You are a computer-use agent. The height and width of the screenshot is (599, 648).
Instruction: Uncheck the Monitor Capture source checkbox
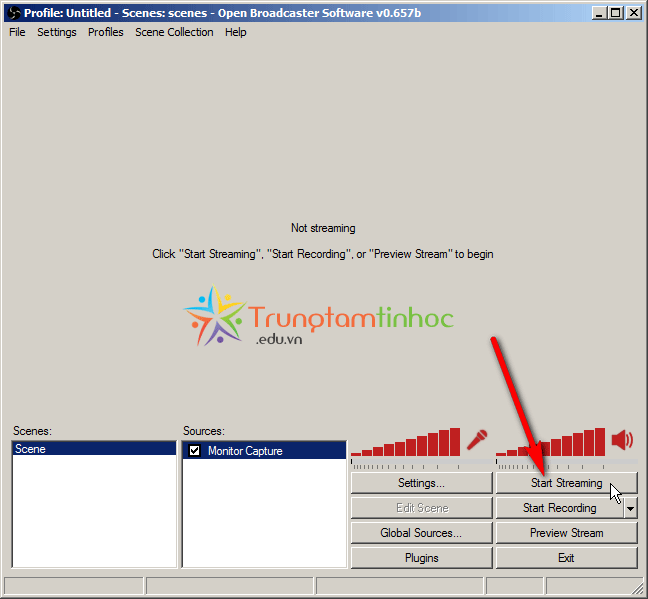194,451
